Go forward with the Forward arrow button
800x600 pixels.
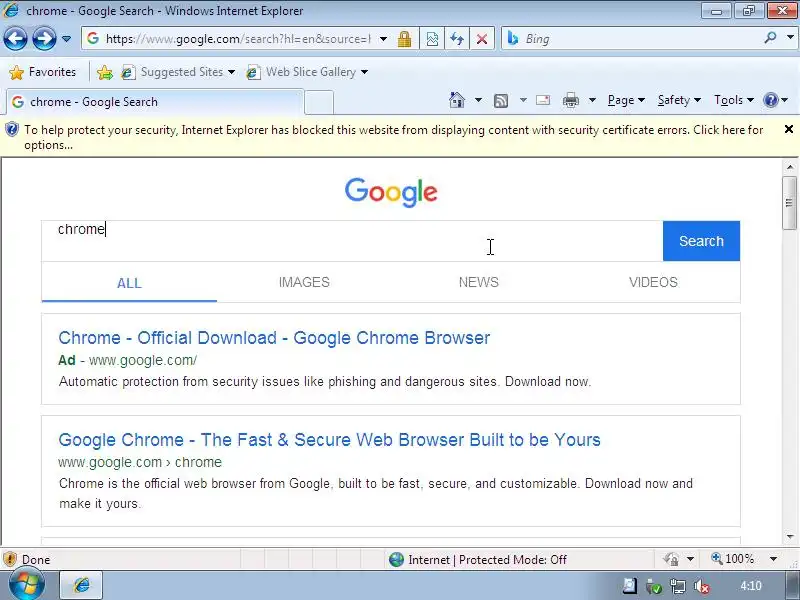coord(44,39)
